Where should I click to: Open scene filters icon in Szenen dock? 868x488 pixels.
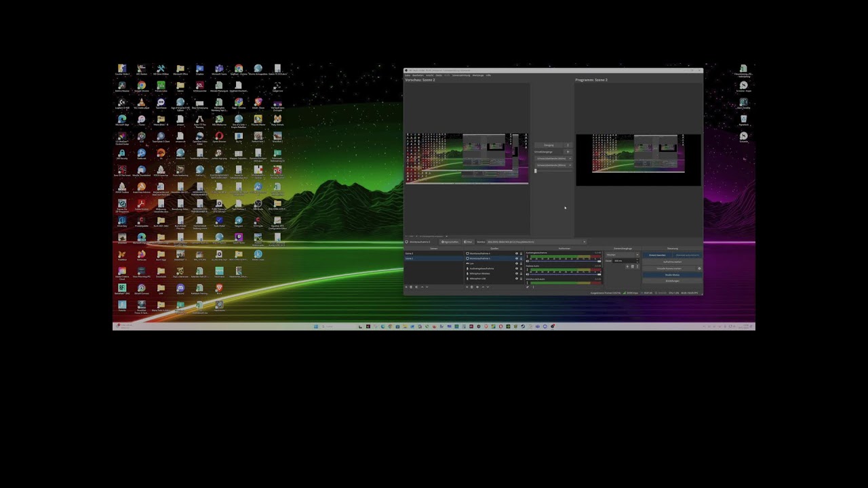416,287
